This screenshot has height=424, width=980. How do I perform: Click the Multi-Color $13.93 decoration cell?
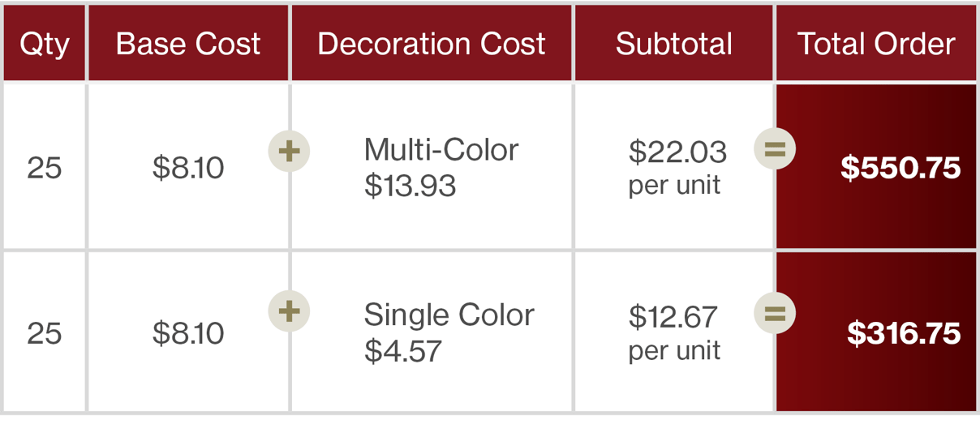pyautogui.click(x=432, y=167)
